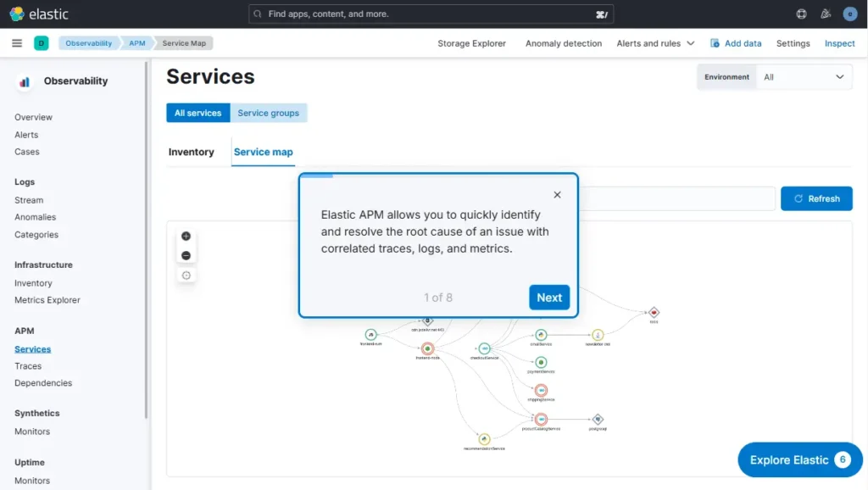
Task: Select the shippingService node
Action: coord(541,390)
